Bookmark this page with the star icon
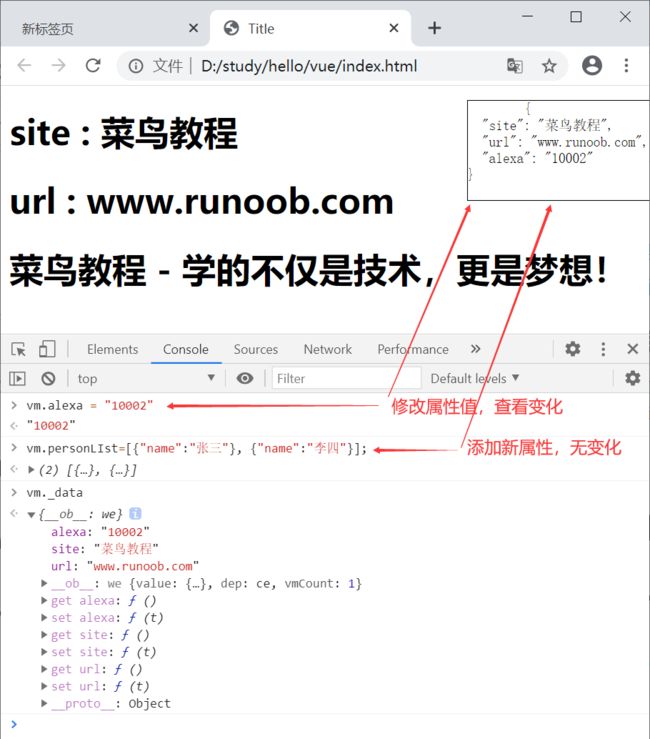The width and height of the screenshot is (650, 739). point(549,66)
